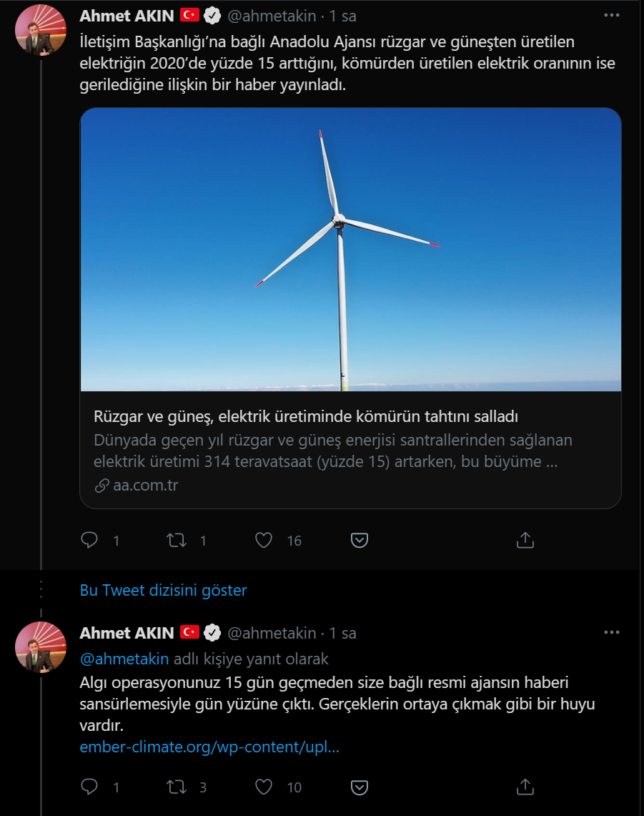The height and width of the screenshot is (816, 644).
Task: Click the Pocket save icon on first tweet
Action: tap(360, 540)
